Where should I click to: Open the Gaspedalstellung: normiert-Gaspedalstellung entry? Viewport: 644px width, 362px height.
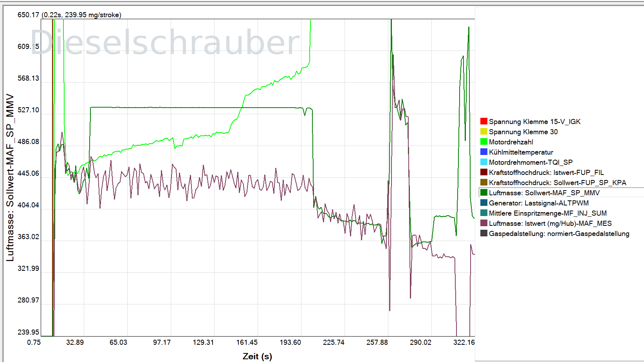pyautogui.click(x=559, y=234)
